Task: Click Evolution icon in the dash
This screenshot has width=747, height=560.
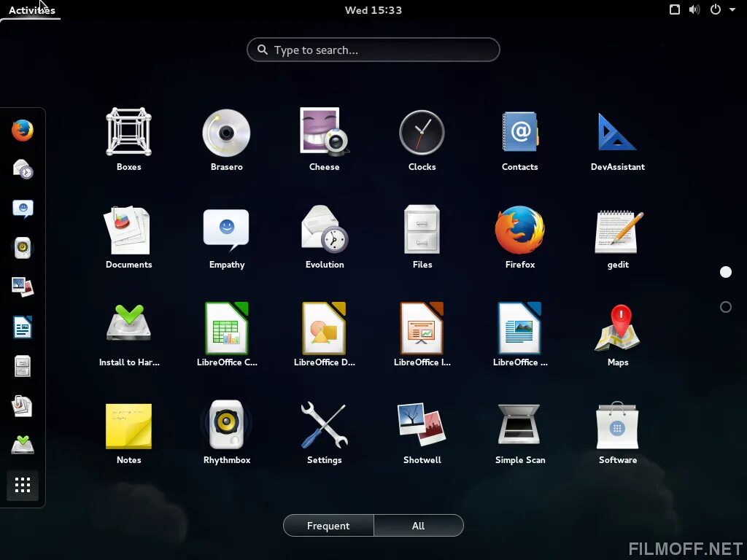Action: coord(23,169)
